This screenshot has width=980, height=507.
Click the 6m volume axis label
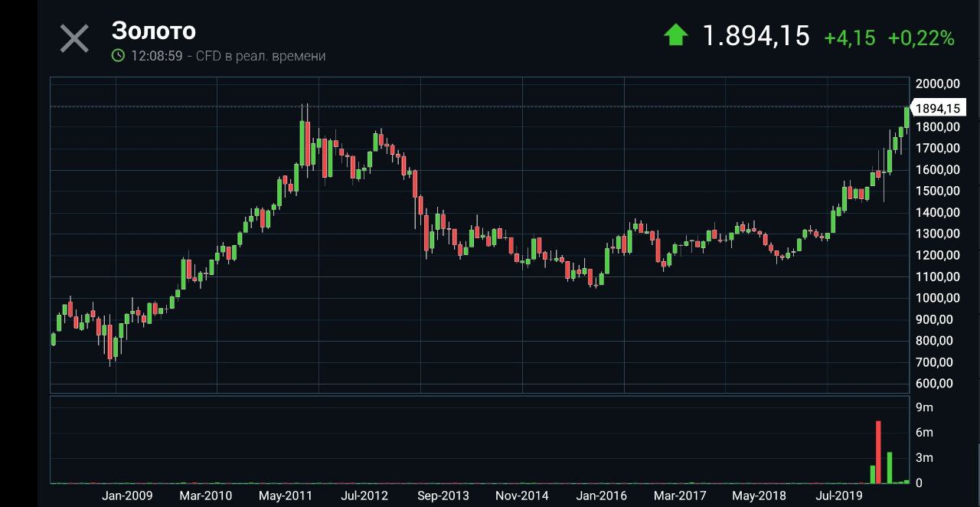[x=925, y=433]
